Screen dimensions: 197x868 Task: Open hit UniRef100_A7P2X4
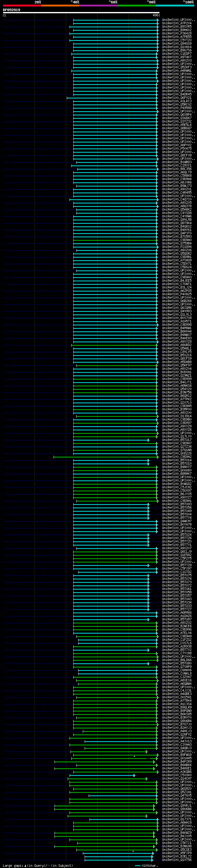click(177, 23)
